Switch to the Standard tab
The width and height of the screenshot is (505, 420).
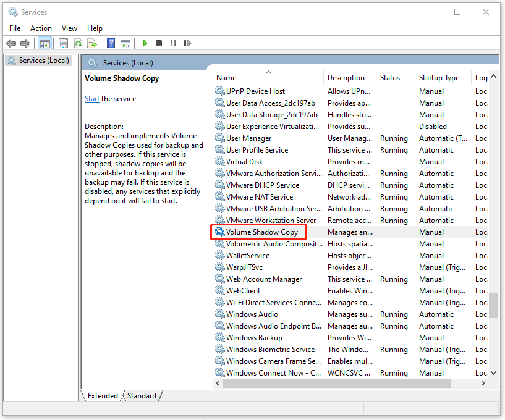(x=142, y=395)
